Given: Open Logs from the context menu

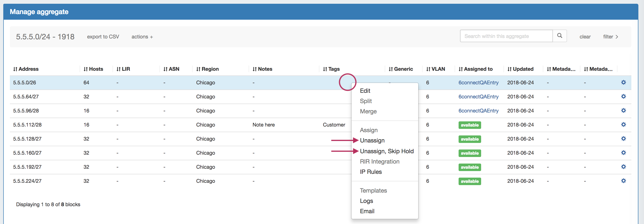Looking at the screenshot, I should [366, 201].
